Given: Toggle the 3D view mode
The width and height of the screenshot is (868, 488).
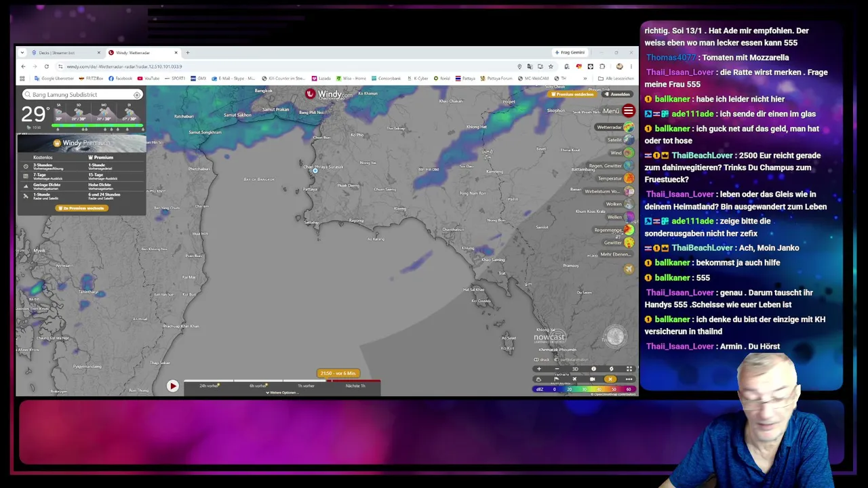Looking at the screenshot, I should [x=575, y=369].
